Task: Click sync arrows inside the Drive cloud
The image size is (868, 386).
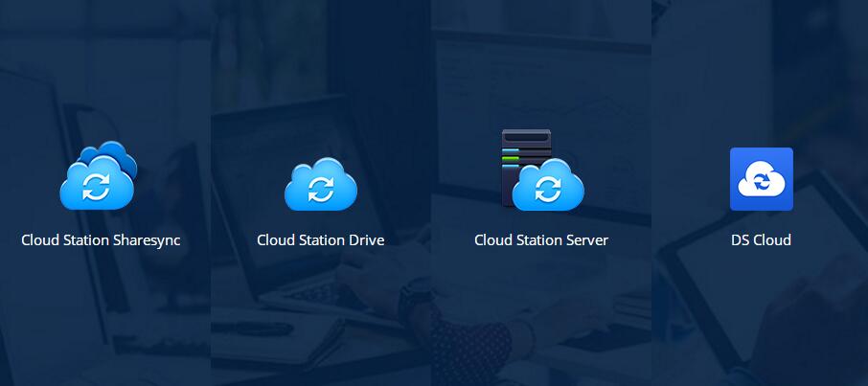Action: pyautogui.click(x=320, y=189)
